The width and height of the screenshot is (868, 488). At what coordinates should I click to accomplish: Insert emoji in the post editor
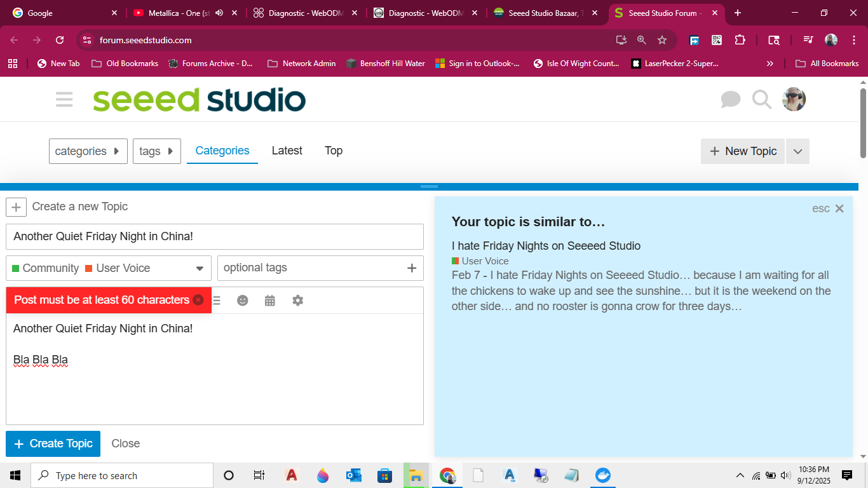coord(243,301)
